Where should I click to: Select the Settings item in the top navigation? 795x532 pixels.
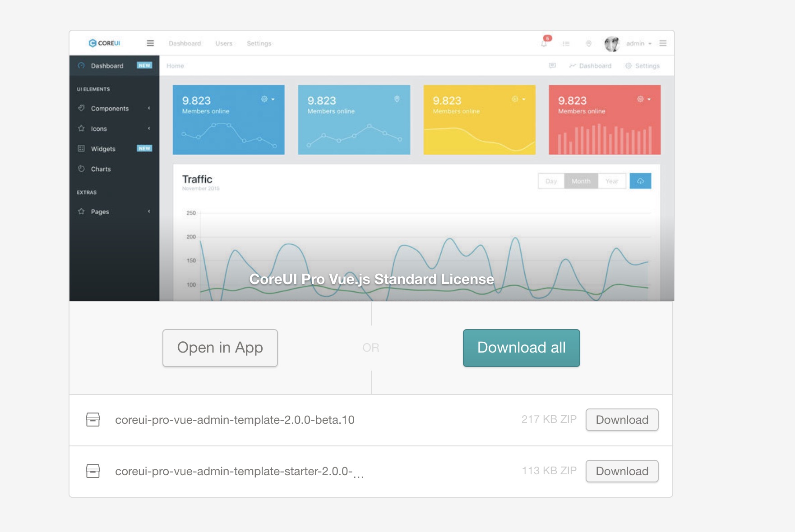pyautogui.click(x=259, y=43)
